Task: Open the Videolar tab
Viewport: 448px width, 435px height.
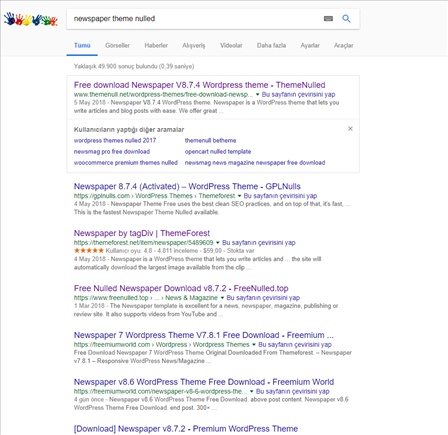Action: 231,45
